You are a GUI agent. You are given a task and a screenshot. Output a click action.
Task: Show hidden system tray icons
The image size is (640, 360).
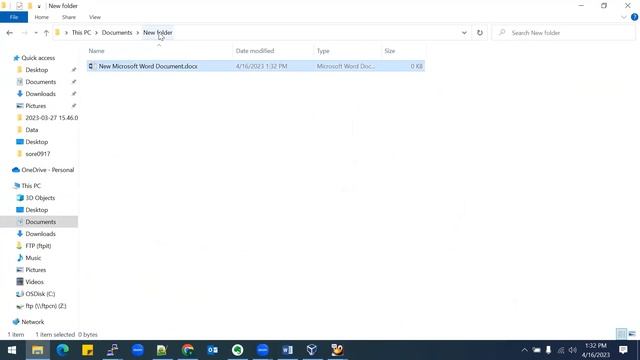tap(524, 350)
